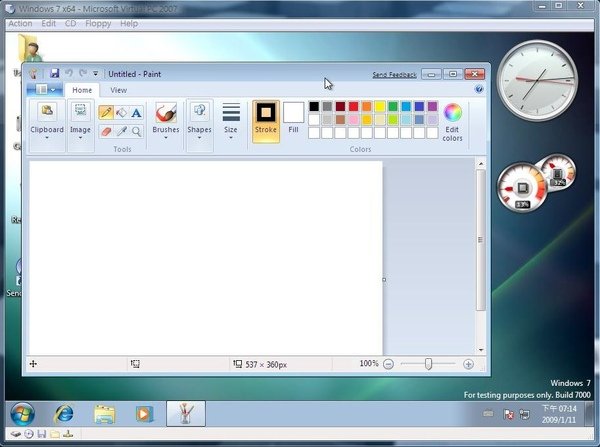The width and height of the screenshot is (600, 447).
Task: Click the CPU meter desktop gadget
Action: [522, 188]
